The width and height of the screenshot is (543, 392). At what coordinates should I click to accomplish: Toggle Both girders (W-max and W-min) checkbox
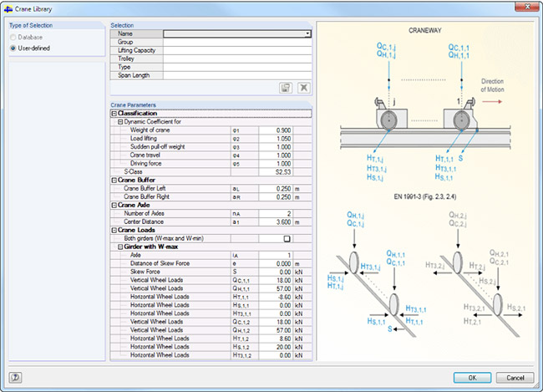coord(286,238)
